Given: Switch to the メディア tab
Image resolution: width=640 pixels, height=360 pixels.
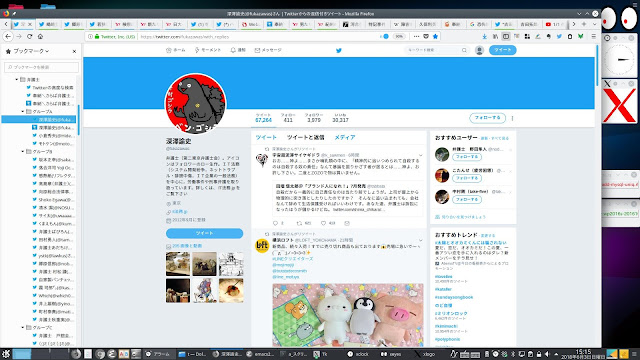Looking at the screenshot, I should pyautogui.click(x=345, y=138).
